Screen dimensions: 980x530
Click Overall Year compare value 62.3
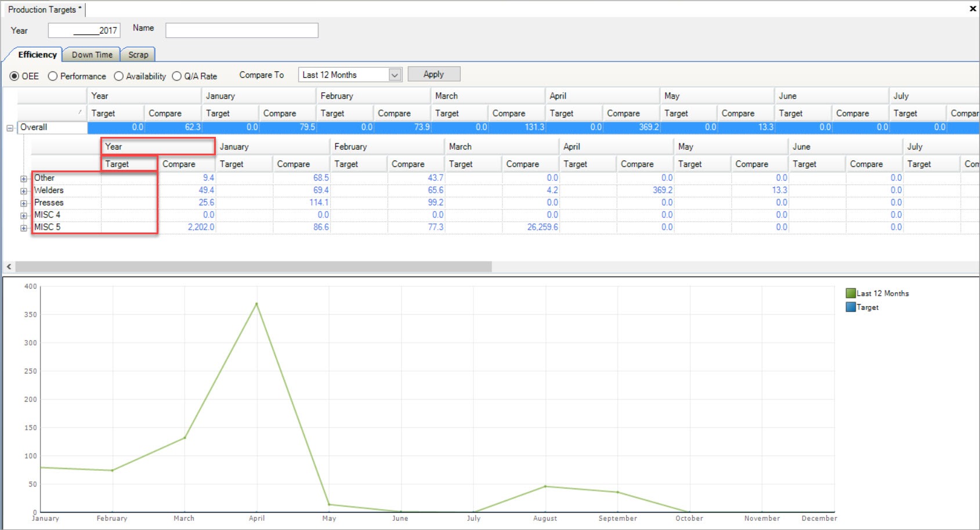point(193,127)
